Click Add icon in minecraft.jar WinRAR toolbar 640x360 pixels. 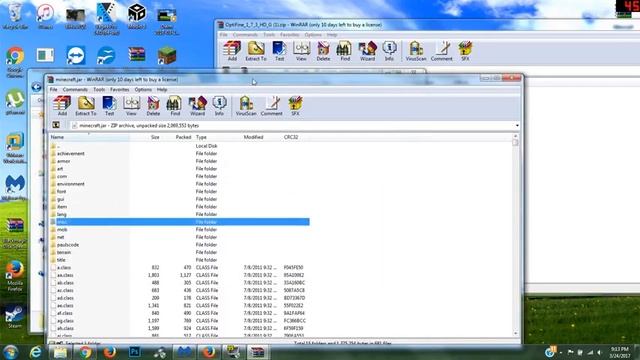pos(62,106)
